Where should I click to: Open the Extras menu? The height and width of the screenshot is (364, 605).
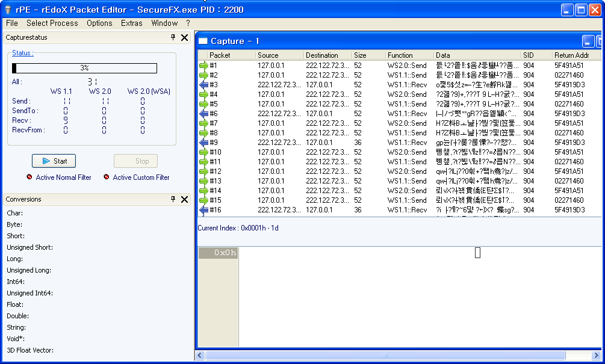coord(132,23)
